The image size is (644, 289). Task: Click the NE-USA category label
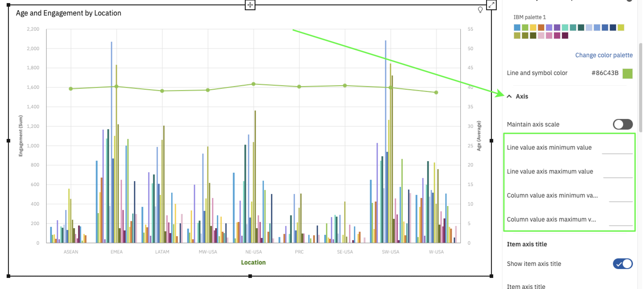[x=253, y=252]
